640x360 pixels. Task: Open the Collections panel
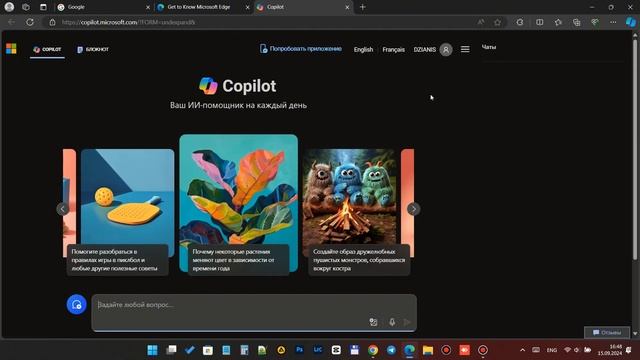click(576, 22)
